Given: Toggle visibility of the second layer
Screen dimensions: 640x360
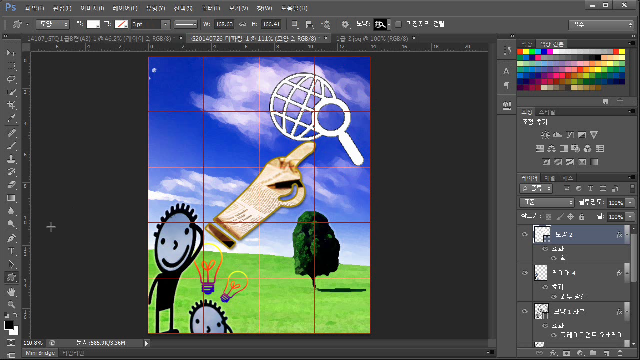Looking at the screenshot, I should point(525,273).
